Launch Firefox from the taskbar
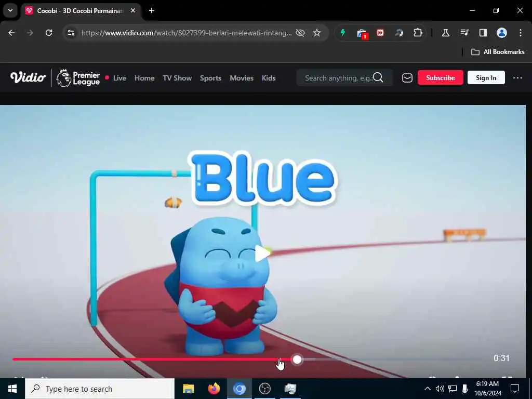The height and width of the screenshot is (399, 532). point(214,389)
